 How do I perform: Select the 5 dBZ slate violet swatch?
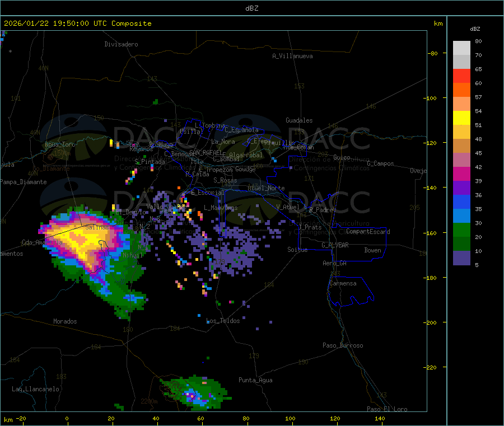[461, 258]
